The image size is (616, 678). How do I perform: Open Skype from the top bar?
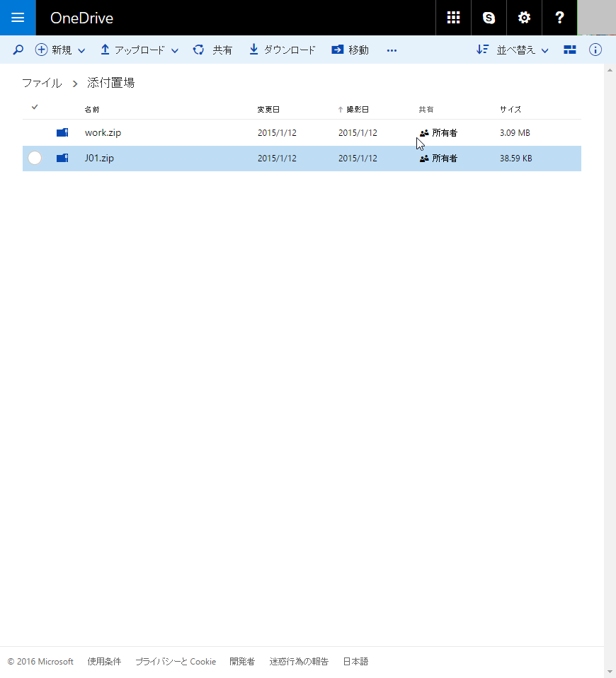[489, 18]
